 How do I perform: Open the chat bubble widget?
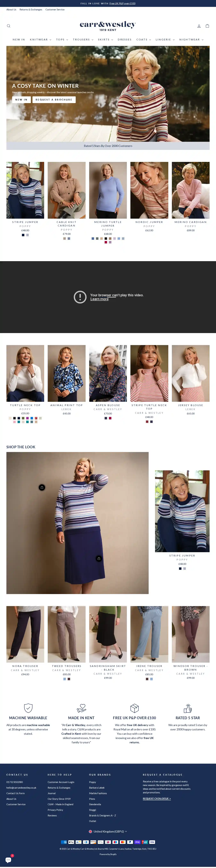[8, 860]
